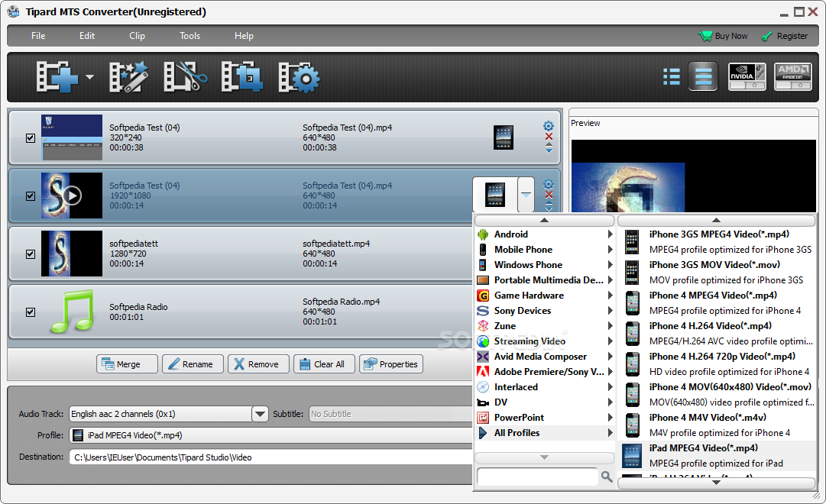Select the Softpedia Radio music note icon
The image size is (826, 504).
point(72,312)
